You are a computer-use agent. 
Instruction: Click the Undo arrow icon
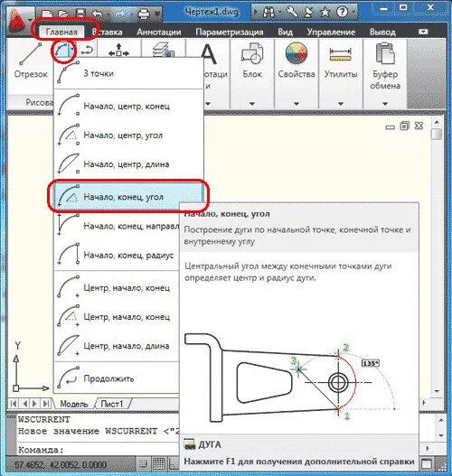[98, 14]
